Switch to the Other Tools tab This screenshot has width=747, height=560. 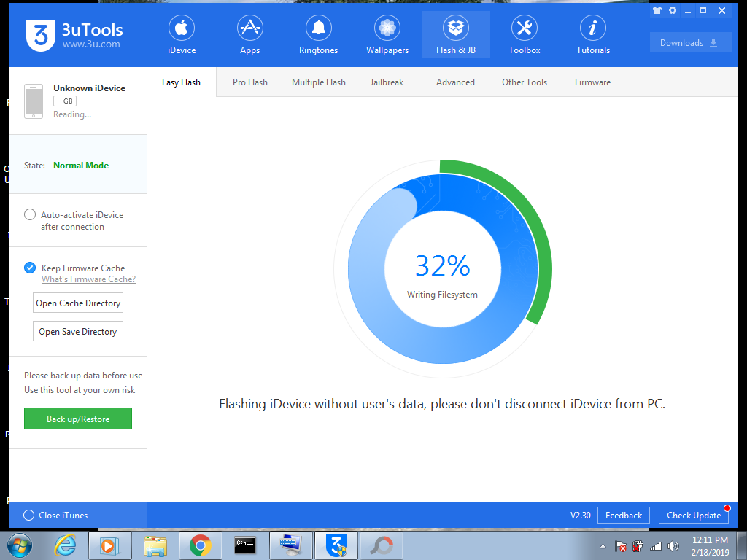click(x=525, y=82)
